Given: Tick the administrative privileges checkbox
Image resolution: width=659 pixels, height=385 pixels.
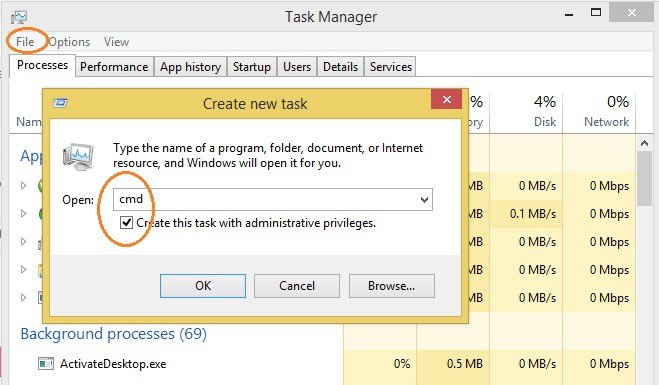Looking at the screenshot, I should [x=127, y=222].
